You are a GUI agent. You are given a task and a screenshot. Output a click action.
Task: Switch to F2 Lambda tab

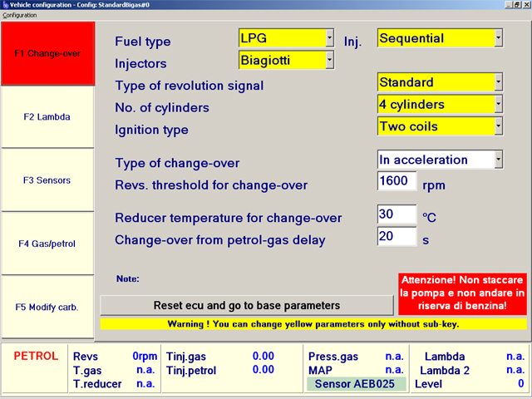(47, 117)
